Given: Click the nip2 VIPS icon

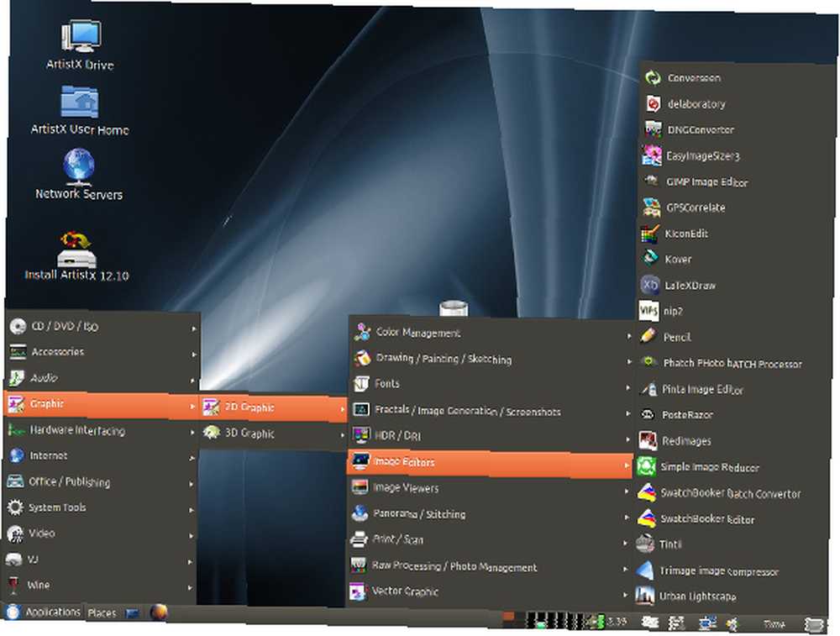Looking at the screenshot, I should pyautogui.click(x=648, y=310).
